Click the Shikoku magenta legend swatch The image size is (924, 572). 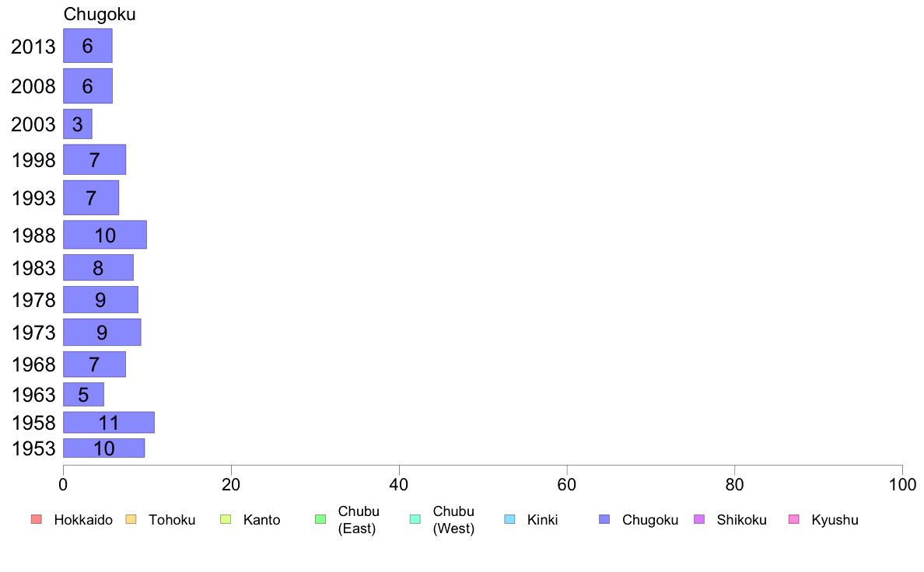tap(699, 519)
